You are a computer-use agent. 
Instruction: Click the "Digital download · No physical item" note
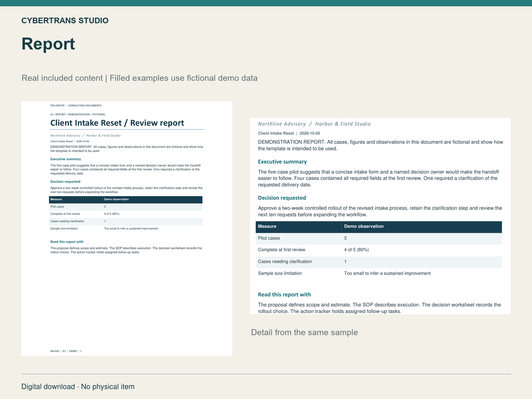78,387
